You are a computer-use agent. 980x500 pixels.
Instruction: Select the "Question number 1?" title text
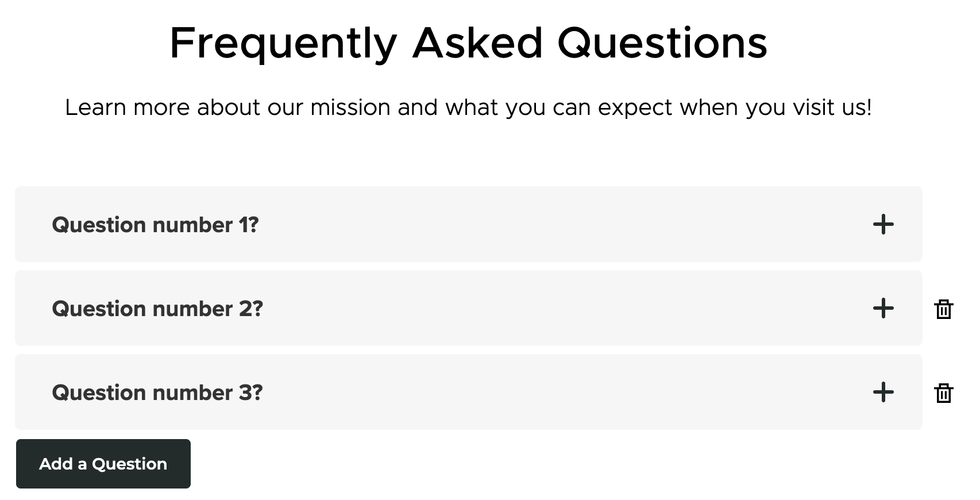pyautogui.click(x=155, y=225)
